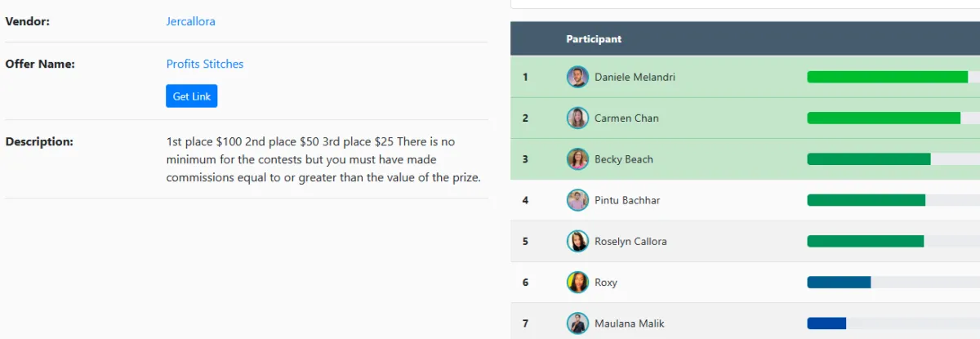Click the Roselyn Callora row name
The height and width of the screenshot is (339, 980).
pos(630,241)
